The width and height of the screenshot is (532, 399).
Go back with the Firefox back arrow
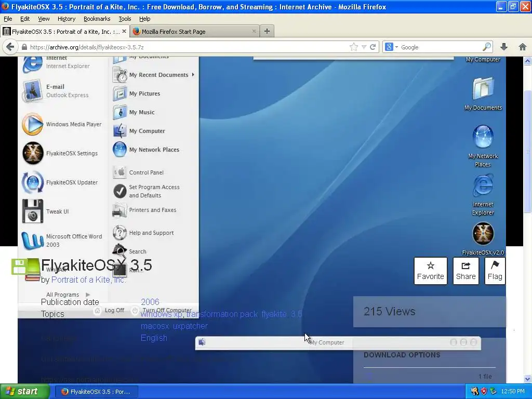pyautogui.click(x=10, y=47)
